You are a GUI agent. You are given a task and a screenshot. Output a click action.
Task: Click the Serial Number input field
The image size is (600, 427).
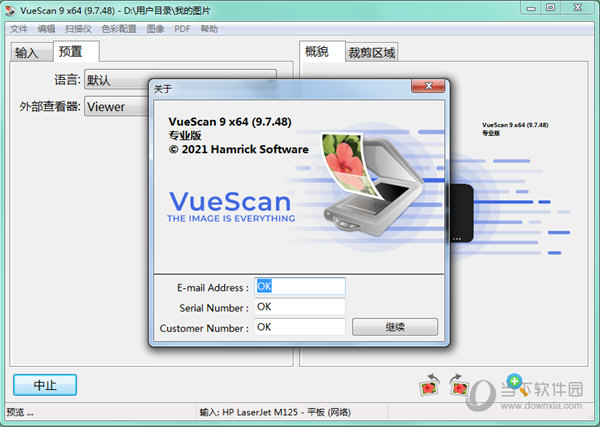click(300, 307)
